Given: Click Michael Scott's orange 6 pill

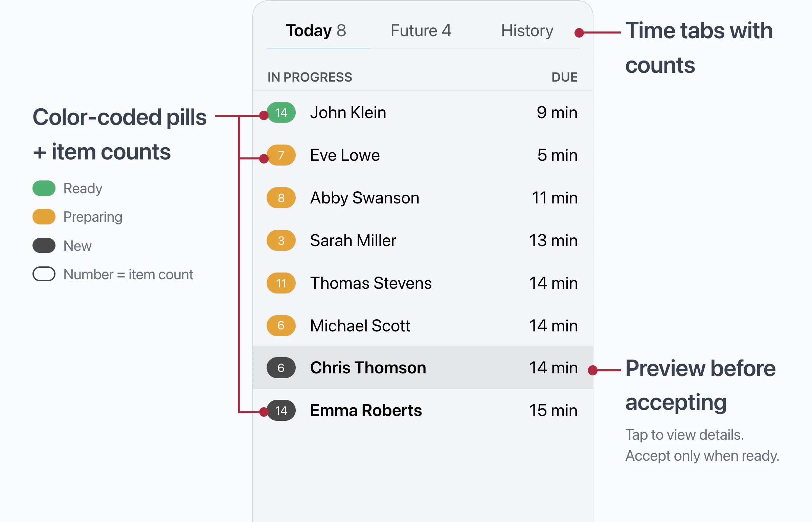Looking at the screenshot, I should pos(281,326).
